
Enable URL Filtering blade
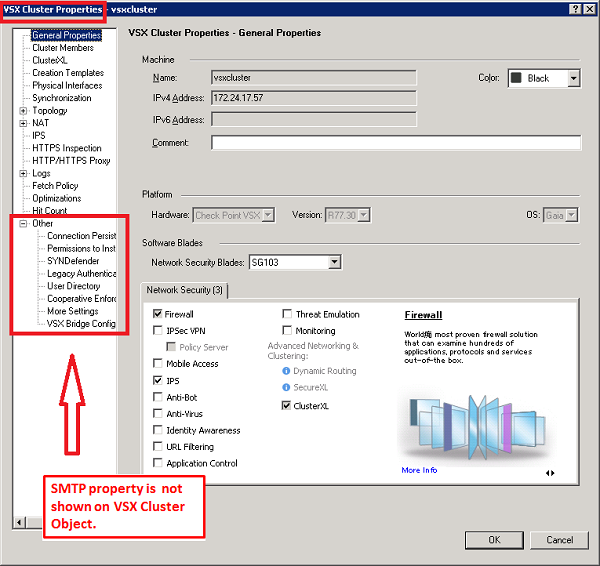(x=157, y=447)
